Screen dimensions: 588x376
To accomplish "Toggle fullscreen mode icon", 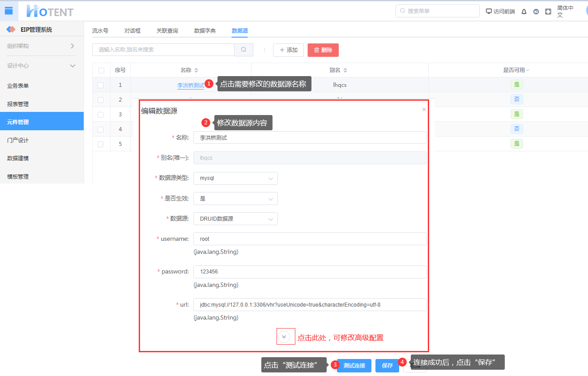I will pos(548,12).
